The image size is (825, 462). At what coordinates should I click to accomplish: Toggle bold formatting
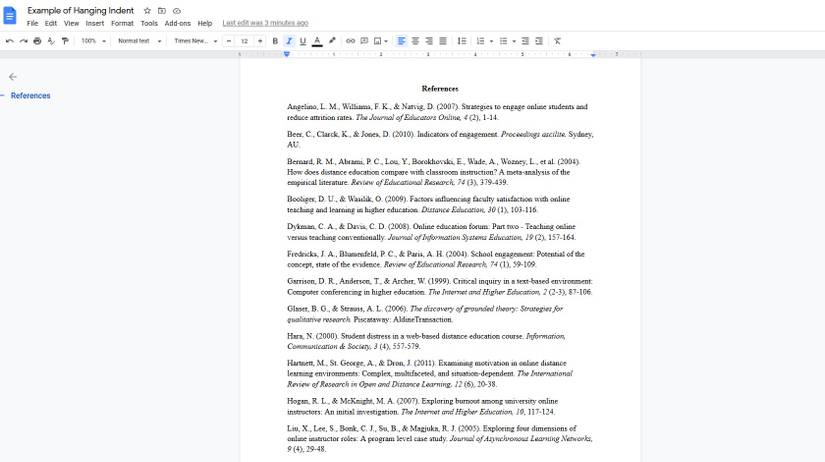pyautogui.click(x=275, y=41)
